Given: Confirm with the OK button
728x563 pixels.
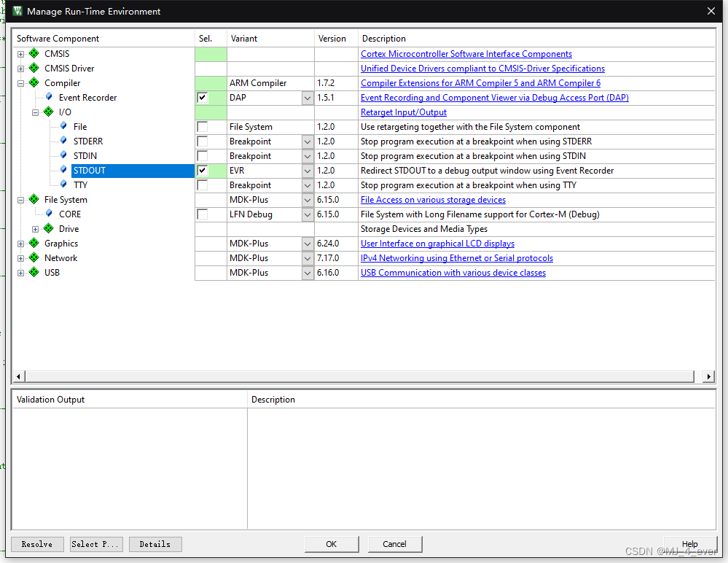Looking at the screenshot, I should tap(332, 544).
